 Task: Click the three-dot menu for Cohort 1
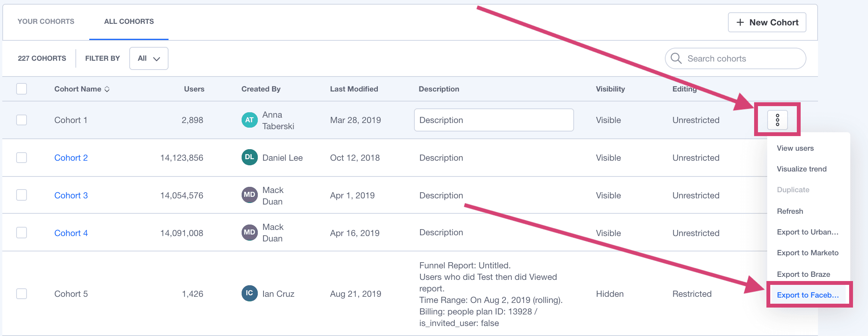coord(777,120)
